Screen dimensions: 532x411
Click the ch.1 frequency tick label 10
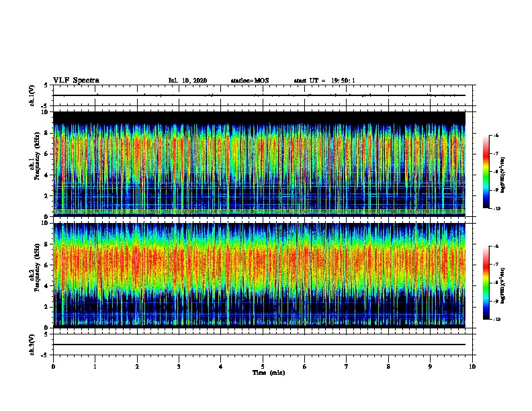tap(45, 112)
